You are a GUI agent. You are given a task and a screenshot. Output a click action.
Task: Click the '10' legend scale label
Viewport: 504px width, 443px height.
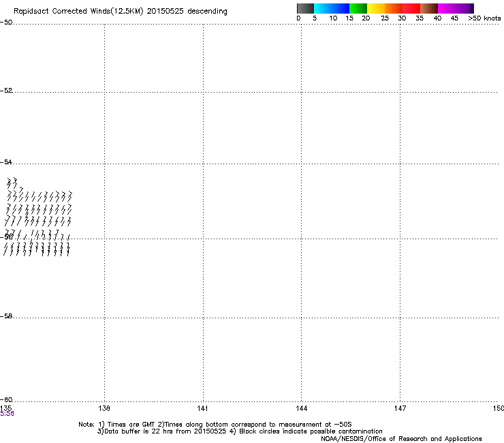[333, 18]
